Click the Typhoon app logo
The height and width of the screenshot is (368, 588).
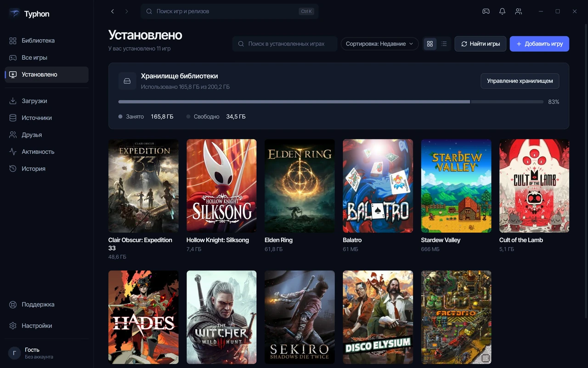click(x=14, y=14)
